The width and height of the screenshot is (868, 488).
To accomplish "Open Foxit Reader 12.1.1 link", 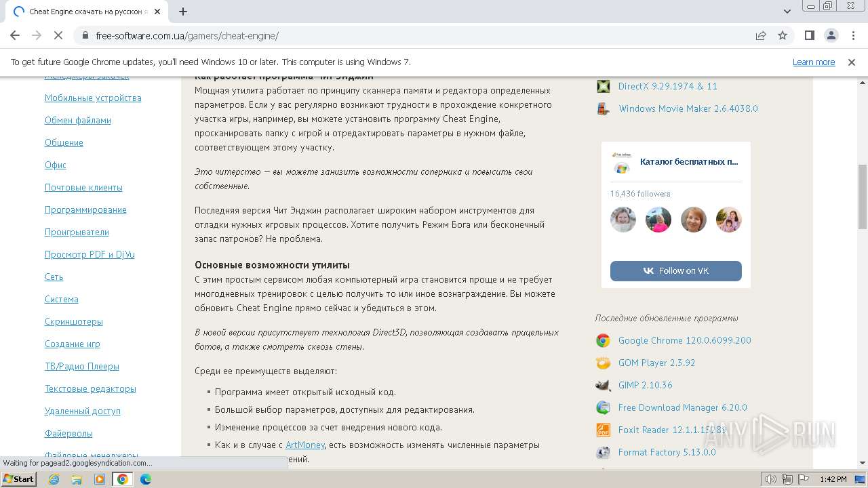I will point(672,430).
